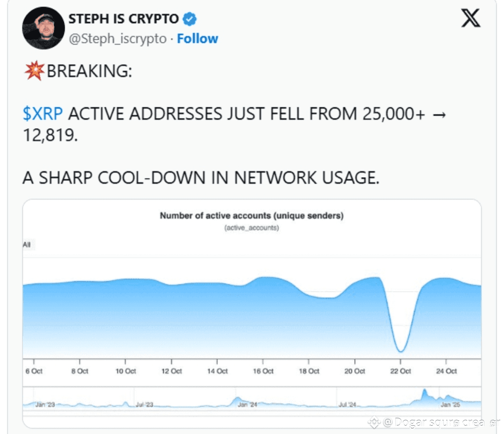The height and width of the screenshot is (434, 504).
Task: Click the red collision emoji before BREAKING
Action: (35, 70)
